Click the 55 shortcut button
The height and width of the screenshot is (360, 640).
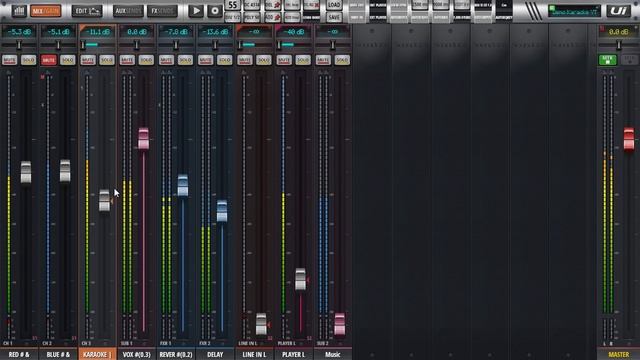coord(233,5)
